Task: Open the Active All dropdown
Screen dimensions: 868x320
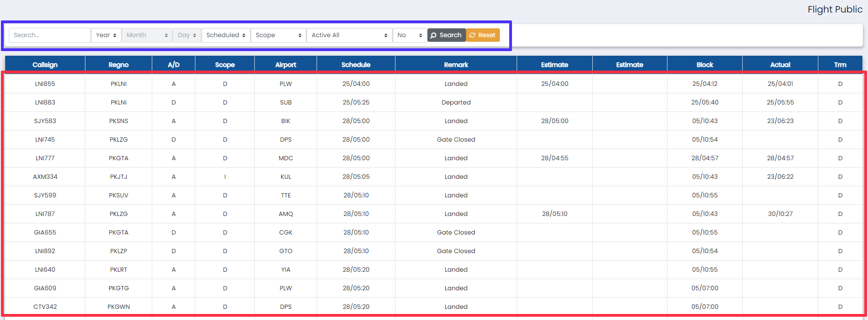Action: 349,35
